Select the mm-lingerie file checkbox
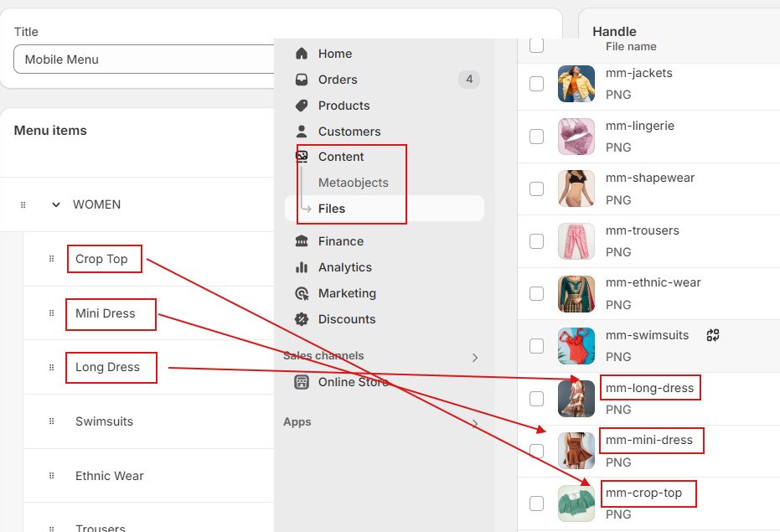780x532 pixels. point(536,137)
